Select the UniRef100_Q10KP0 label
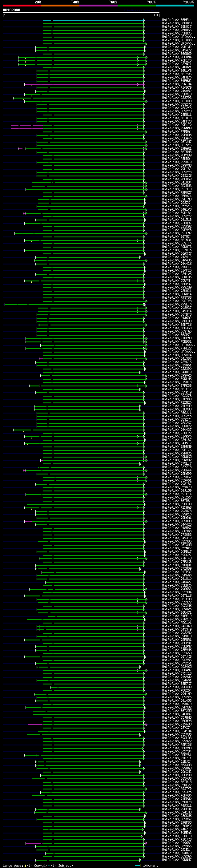 pos(176,437)
